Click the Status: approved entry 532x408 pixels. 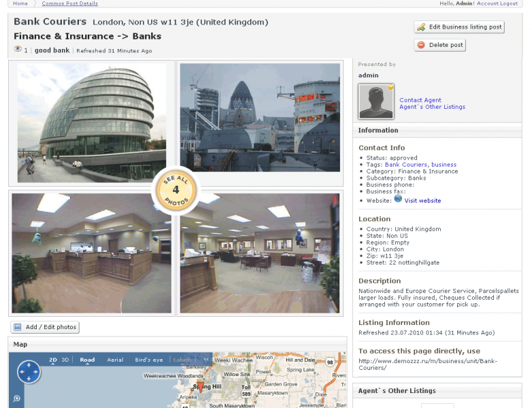coord(392,158)
